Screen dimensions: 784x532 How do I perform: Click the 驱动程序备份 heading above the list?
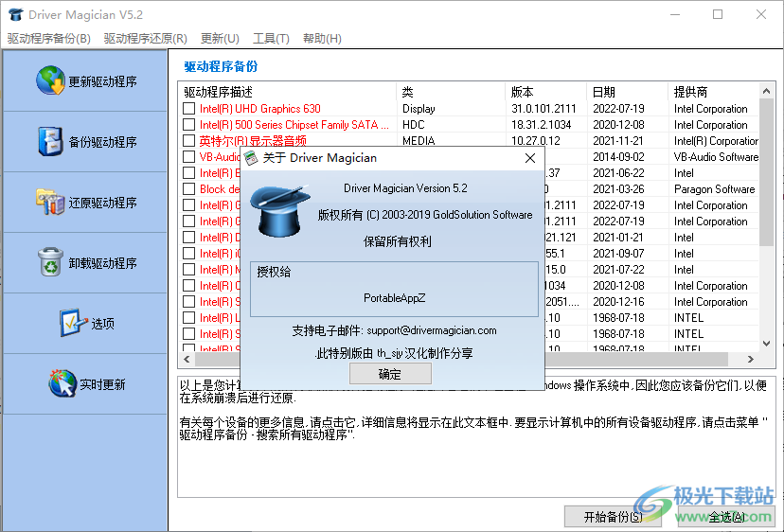tap(221, 66)
